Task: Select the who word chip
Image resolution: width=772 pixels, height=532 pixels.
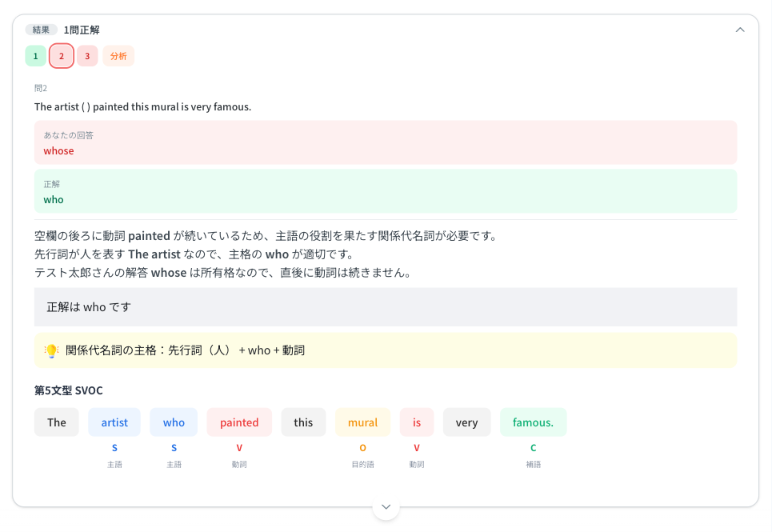Action: point(174,422)
